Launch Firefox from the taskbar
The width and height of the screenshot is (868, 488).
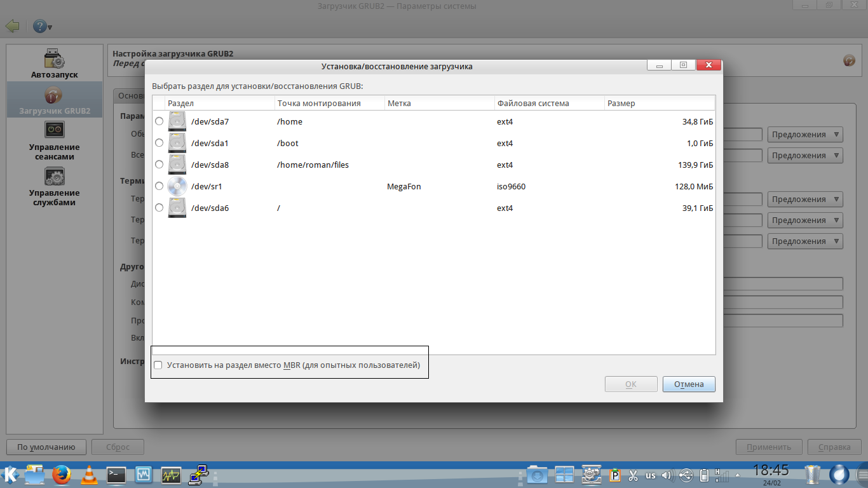pos(62,474)
